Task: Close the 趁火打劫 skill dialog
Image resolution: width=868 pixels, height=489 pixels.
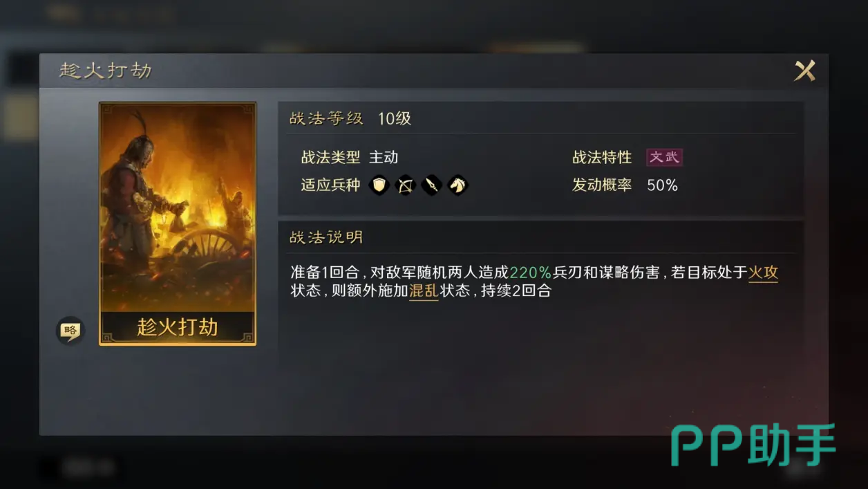Action: tap(804, 71)
